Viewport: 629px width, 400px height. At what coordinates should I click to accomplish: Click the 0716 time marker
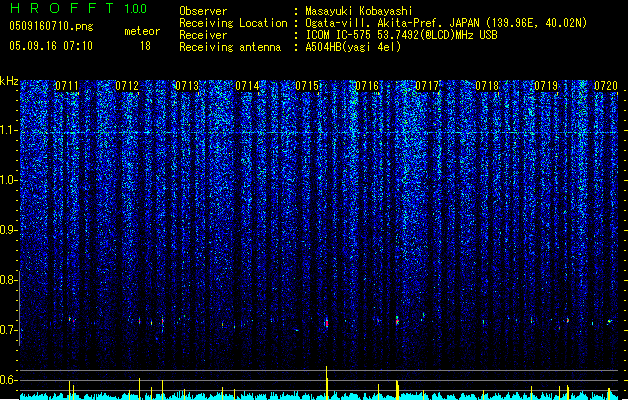tap(367, 86)
